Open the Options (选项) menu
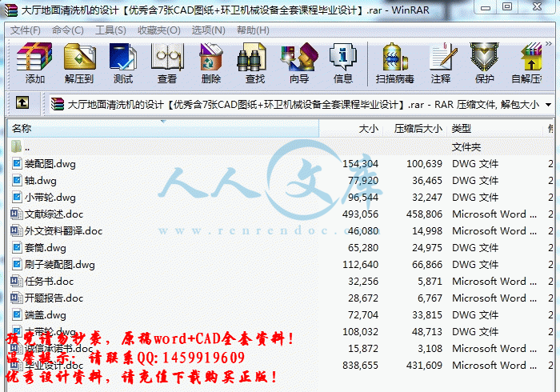The width and height of the screenshot is (560, 392). 209,30
